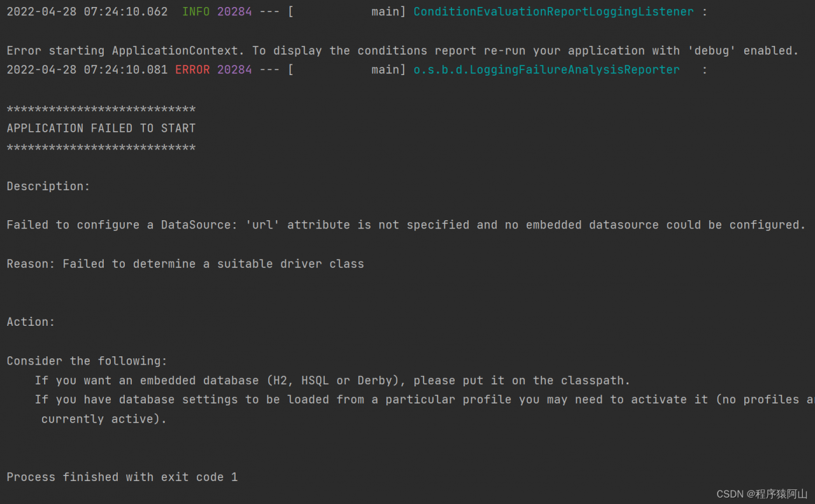Click the red ERROR log level

[192, 70]
